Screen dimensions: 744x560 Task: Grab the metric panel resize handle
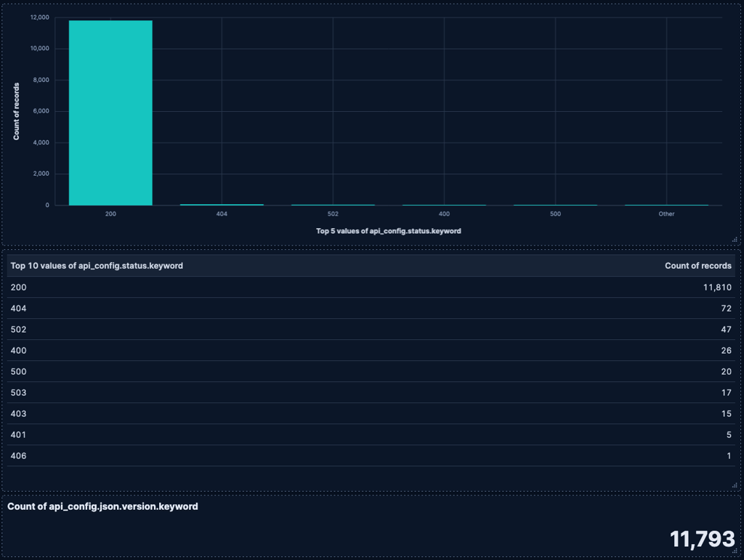(x=735, y=551)
